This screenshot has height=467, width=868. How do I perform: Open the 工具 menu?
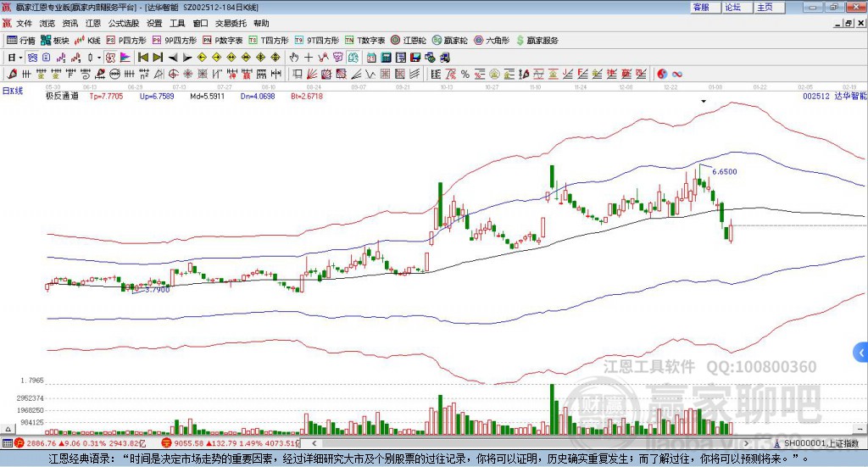pyautogui.click(x=177, y=23)
